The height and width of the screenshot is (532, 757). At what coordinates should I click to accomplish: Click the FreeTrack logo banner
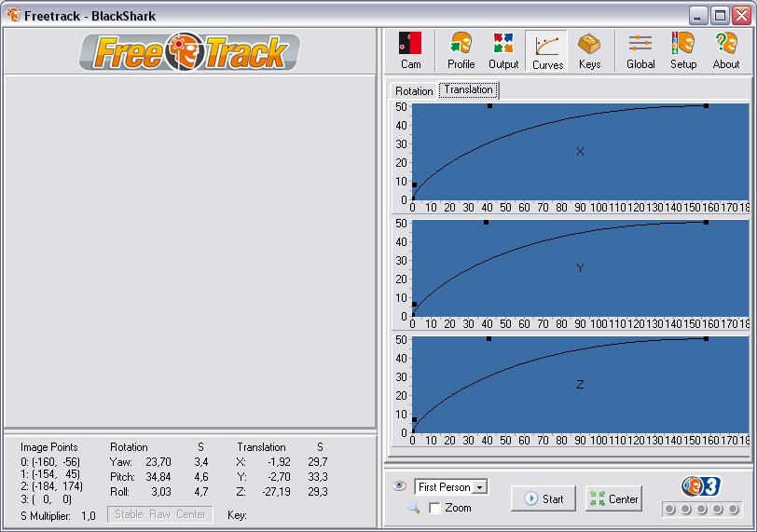pyautogui.click(x=189, y=51)
